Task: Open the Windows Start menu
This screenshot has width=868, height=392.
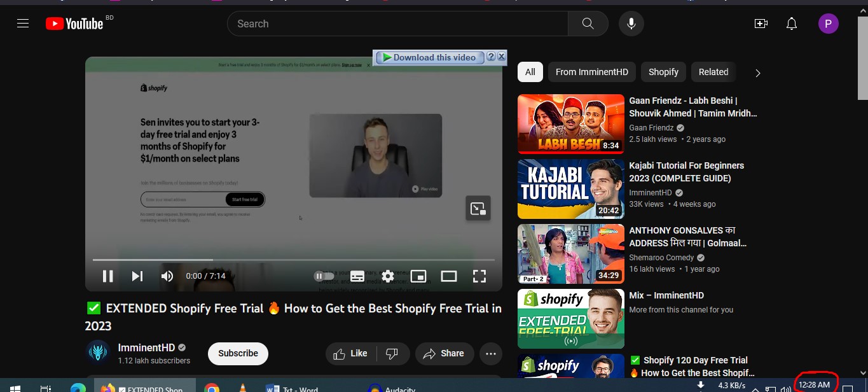Action: pyautogui.click(x=15, y=388)
